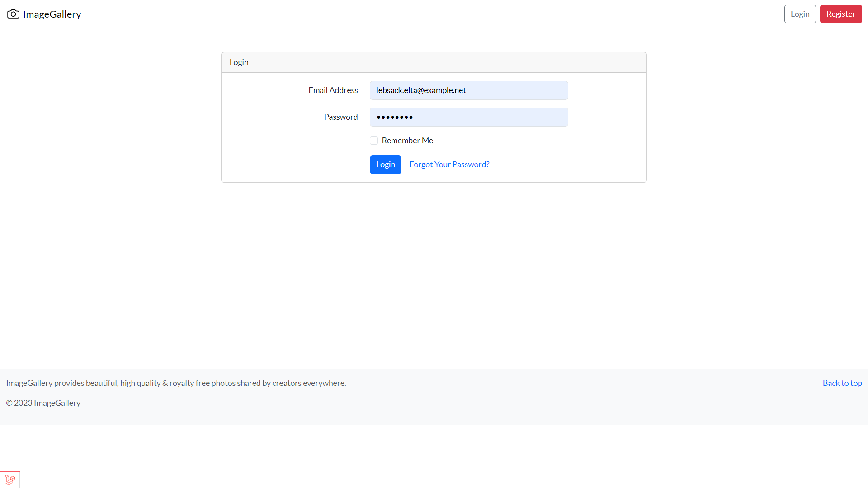The height and width of the screenshot is (488, 868).
Task: Open the Laravel debugbar icon
Action: 9,479
